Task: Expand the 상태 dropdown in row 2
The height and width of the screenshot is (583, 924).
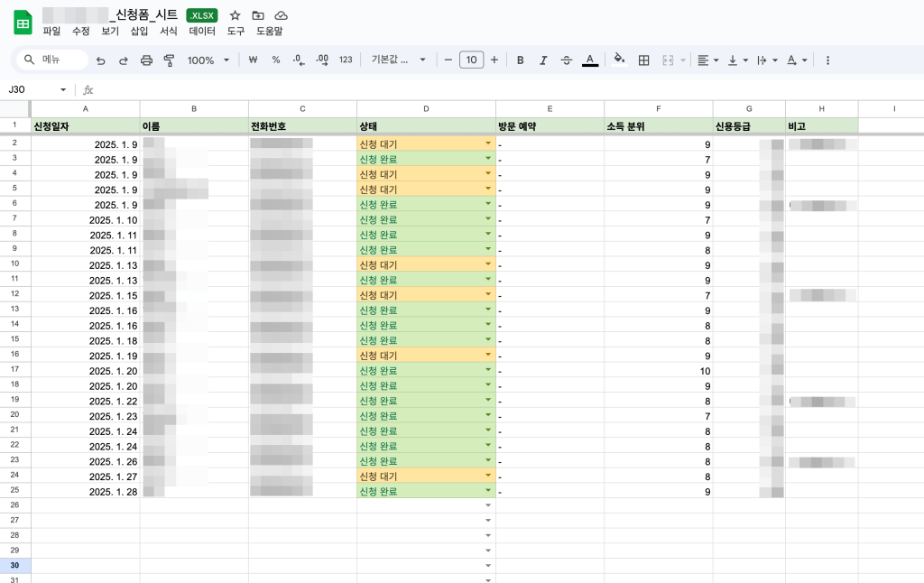Action: pos(488,143)
